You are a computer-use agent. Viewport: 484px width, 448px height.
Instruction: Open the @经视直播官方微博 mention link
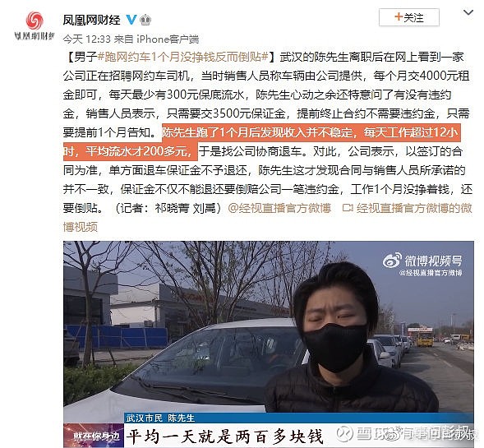pos(279,208)
